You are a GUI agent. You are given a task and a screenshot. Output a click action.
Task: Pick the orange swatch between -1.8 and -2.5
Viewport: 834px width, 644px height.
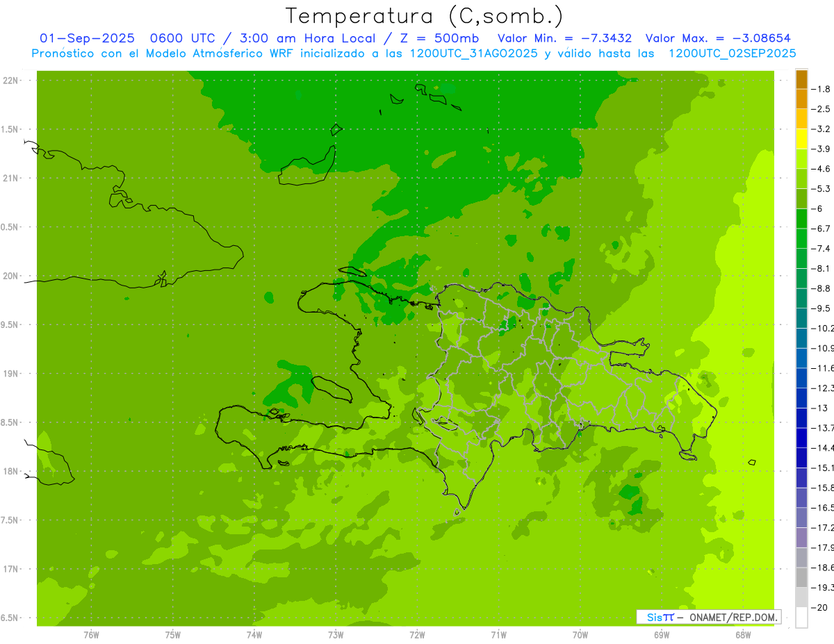(802, 99)
